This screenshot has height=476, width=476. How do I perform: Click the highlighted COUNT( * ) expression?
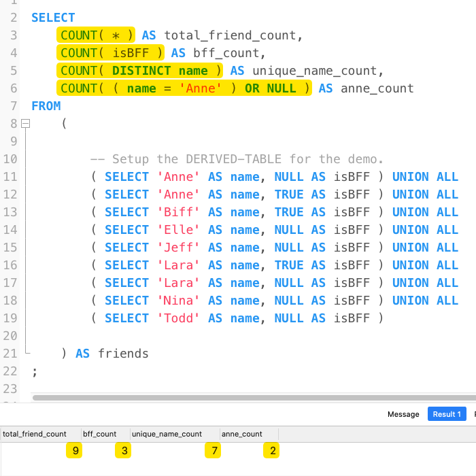97,35
